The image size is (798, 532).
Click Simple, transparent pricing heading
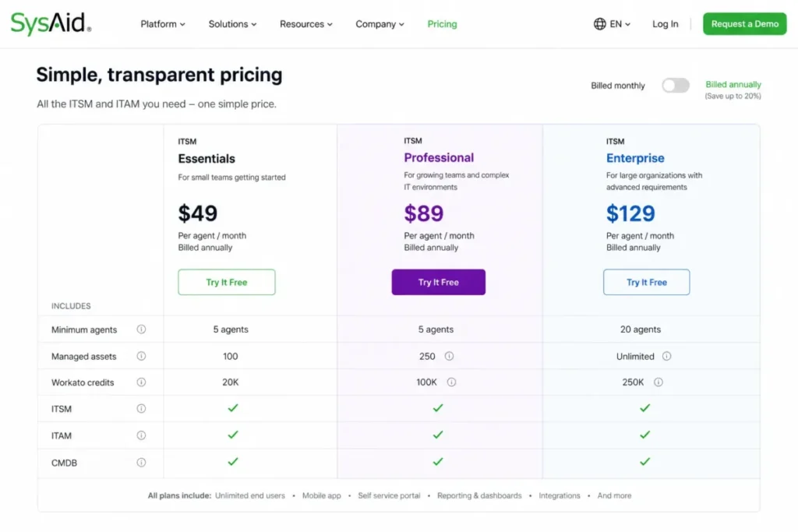pos(159,75)
